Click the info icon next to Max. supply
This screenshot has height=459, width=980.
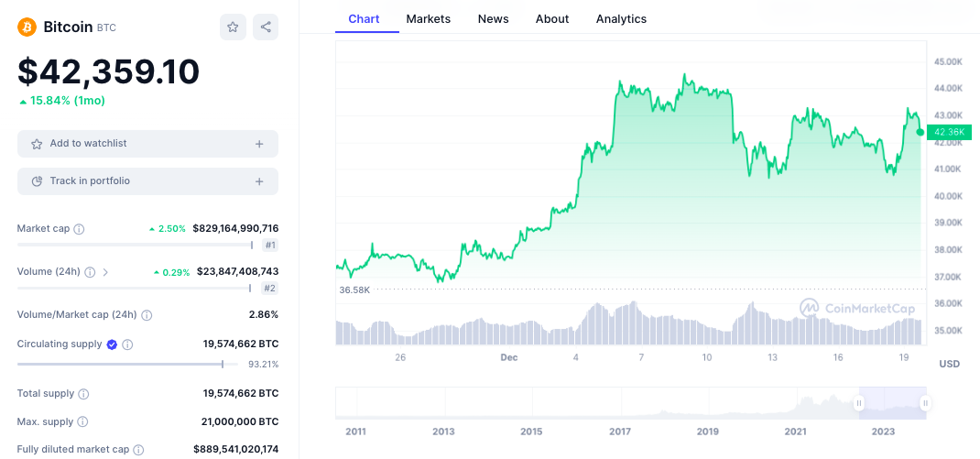coord(82,421)
